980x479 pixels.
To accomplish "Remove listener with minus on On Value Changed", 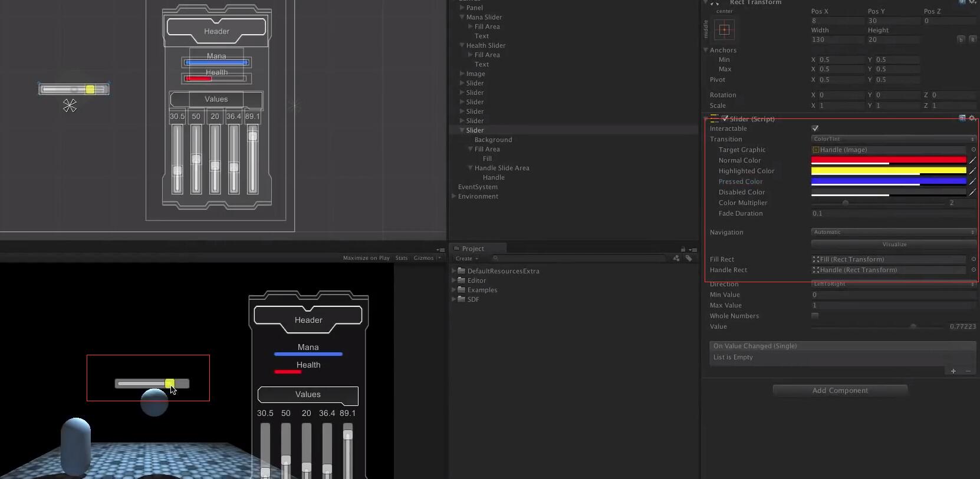I will pyautogui.click(x=968, y=371).
